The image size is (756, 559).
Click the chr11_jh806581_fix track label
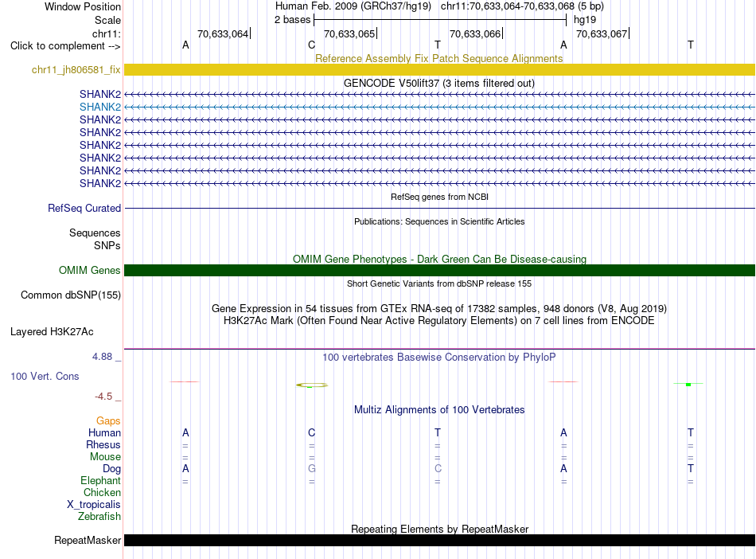[76, 69]
